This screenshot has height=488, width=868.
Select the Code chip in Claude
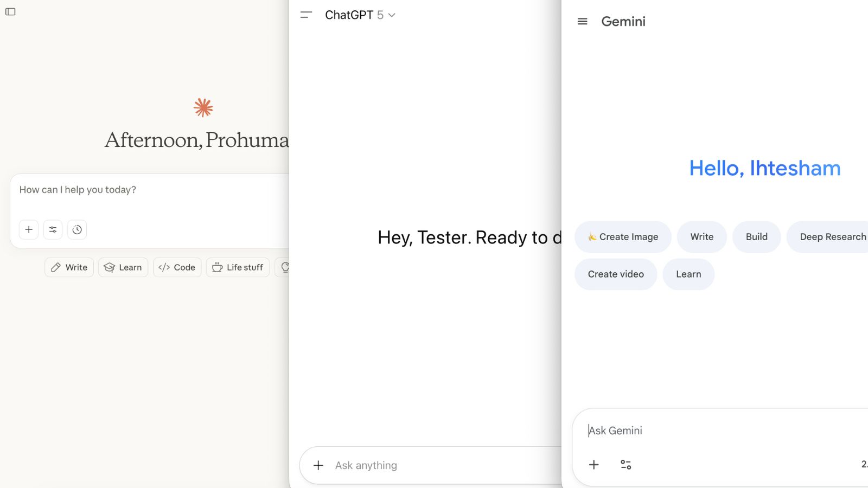pos(177,267)
